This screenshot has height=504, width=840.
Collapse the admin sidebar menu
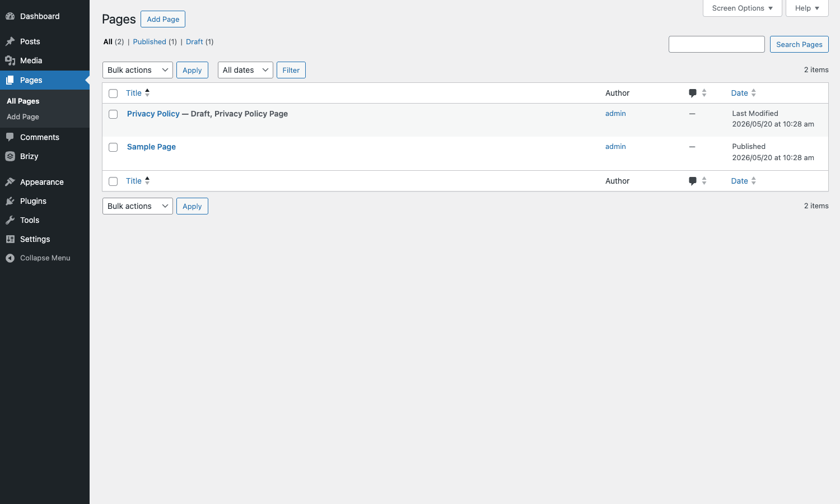click(45, 258)
